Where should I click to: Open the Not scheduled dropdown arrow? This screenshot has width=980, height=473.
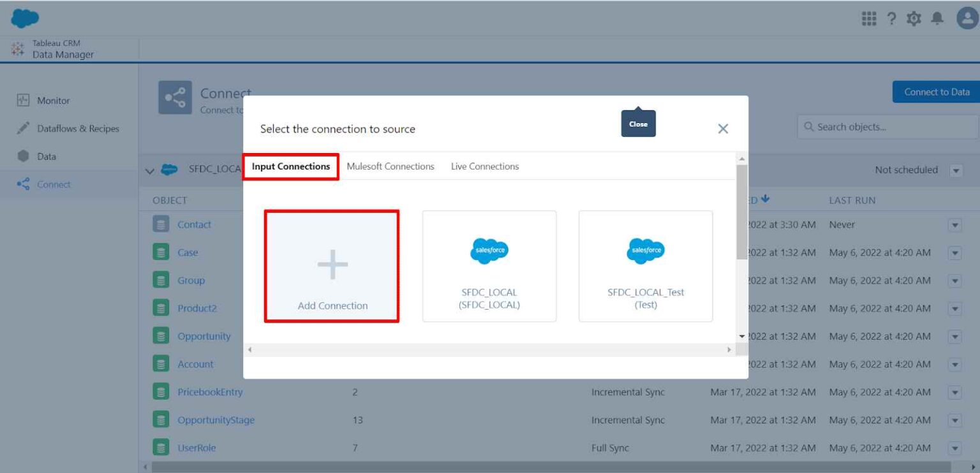956,170
